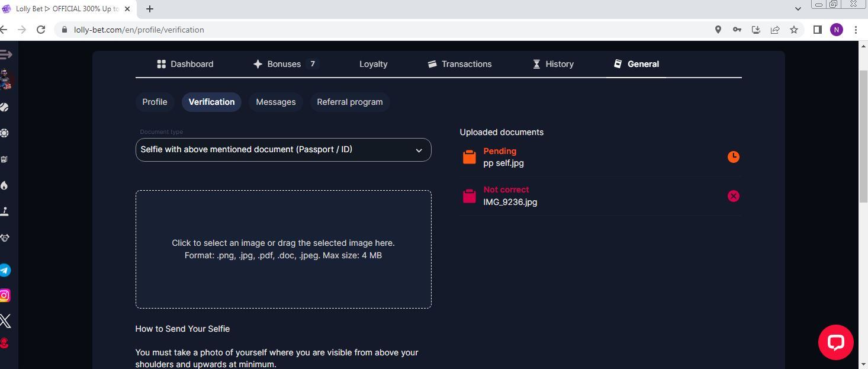Go to the Referral program section
The image size is (868, 369).
(349, 102)
